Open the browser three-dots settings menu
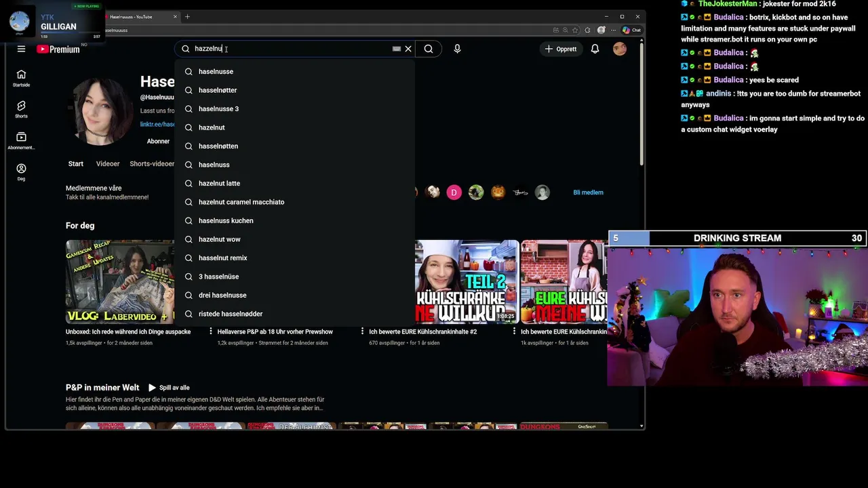The image size is (868, 488). tap(612, 30)
